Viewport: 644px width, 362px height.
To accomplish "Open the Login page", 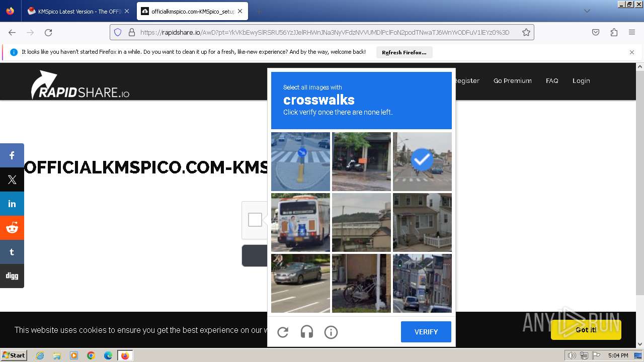I will [581, 80].
